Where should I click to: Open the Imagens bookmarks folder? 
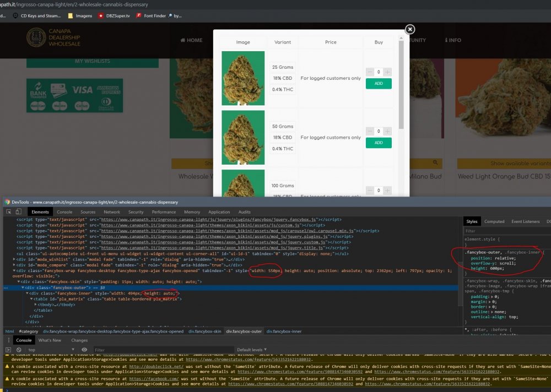(x=80, y=15)
